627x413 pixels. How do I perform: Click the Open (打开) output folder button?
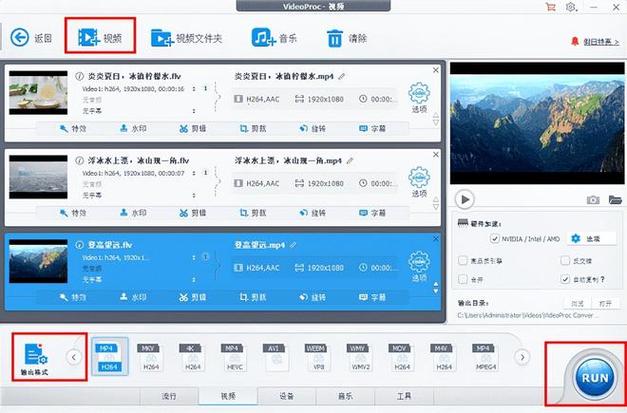point(606,304)
